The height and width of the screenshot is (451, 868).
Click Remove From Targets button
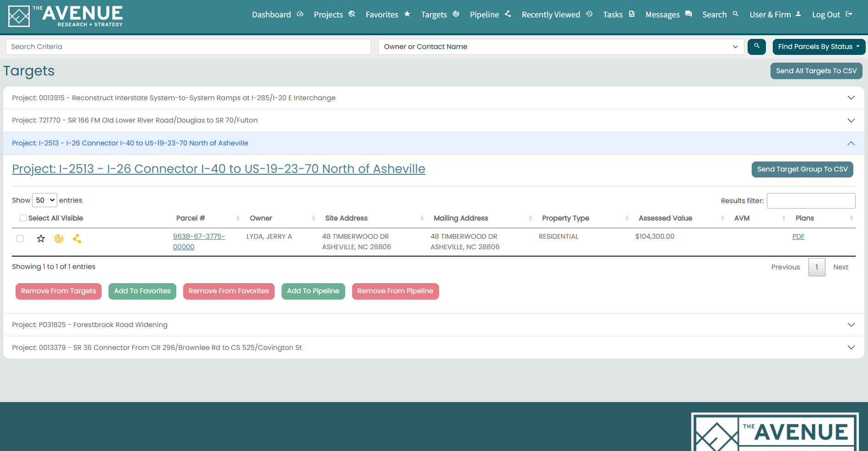coord(59,291)
